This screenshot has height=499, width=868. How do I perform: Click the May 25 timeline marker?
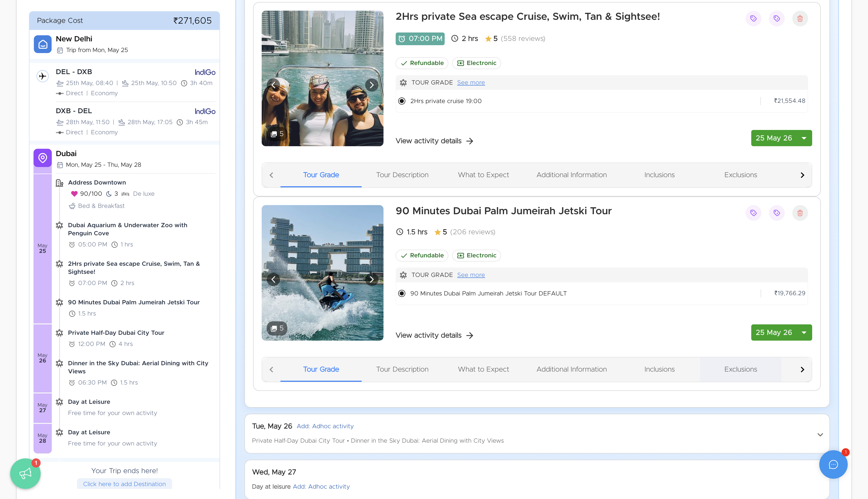click(x=42, y=248)
